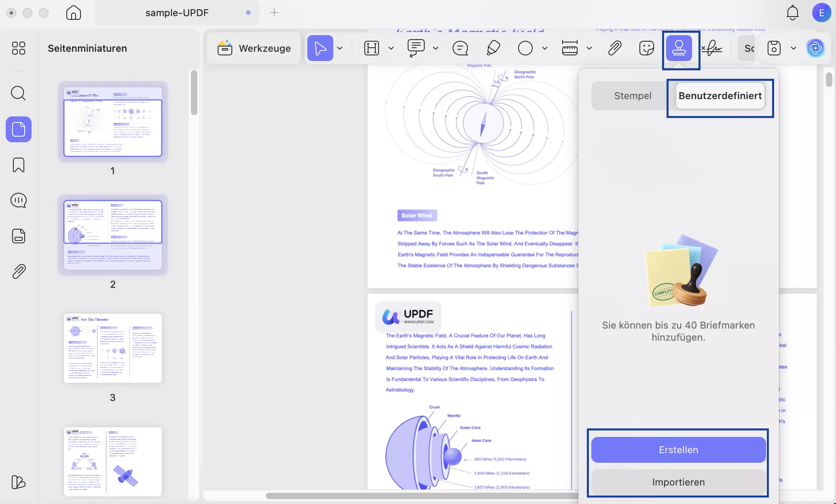Select the Highlighter tool
The image size is (836, 504).
493,48
